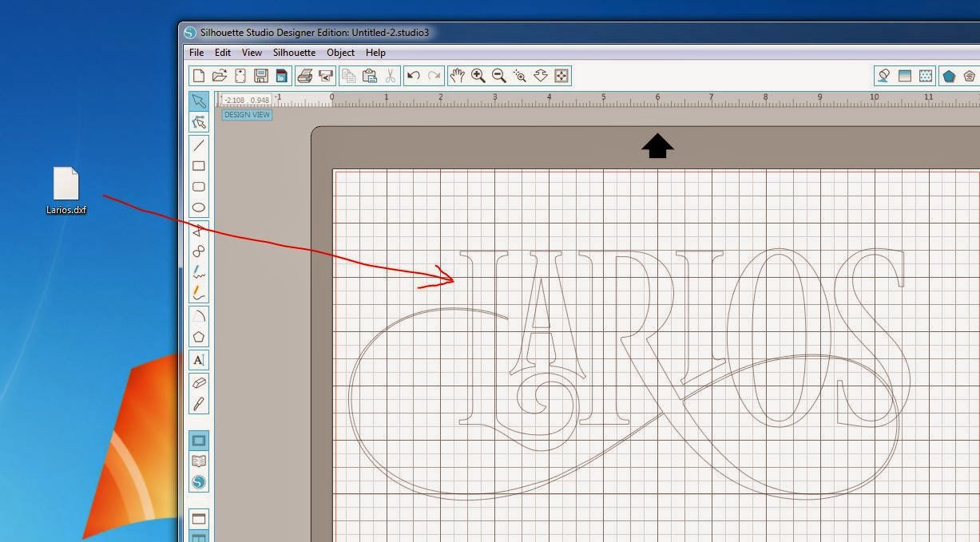Paste from clipboard

pyautogui.click(x=369, y=76)
